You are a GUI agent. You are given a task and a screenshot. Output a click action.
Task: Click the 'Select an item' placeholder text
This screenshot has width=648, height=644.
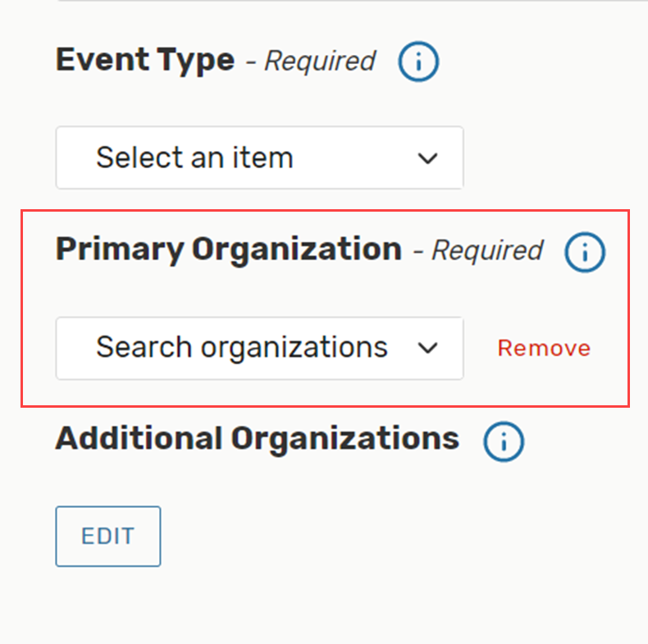click(194, 158)
